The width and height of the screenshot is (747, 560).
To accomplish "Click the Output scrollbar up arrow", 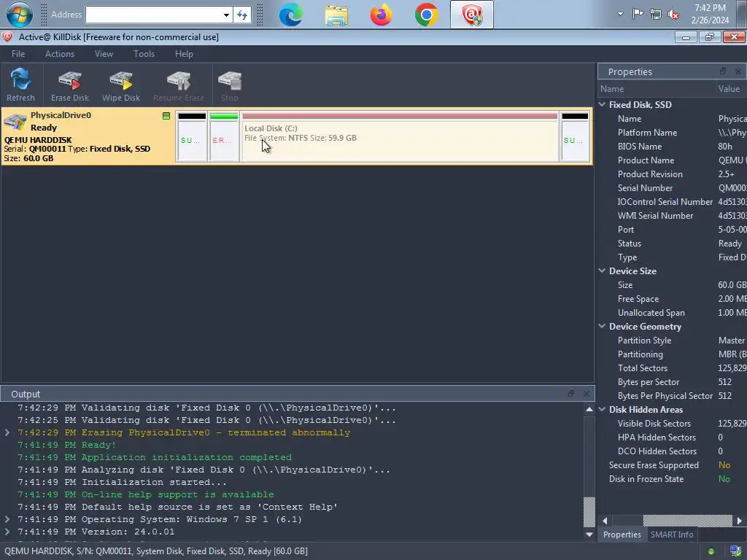I will [589, 409].
